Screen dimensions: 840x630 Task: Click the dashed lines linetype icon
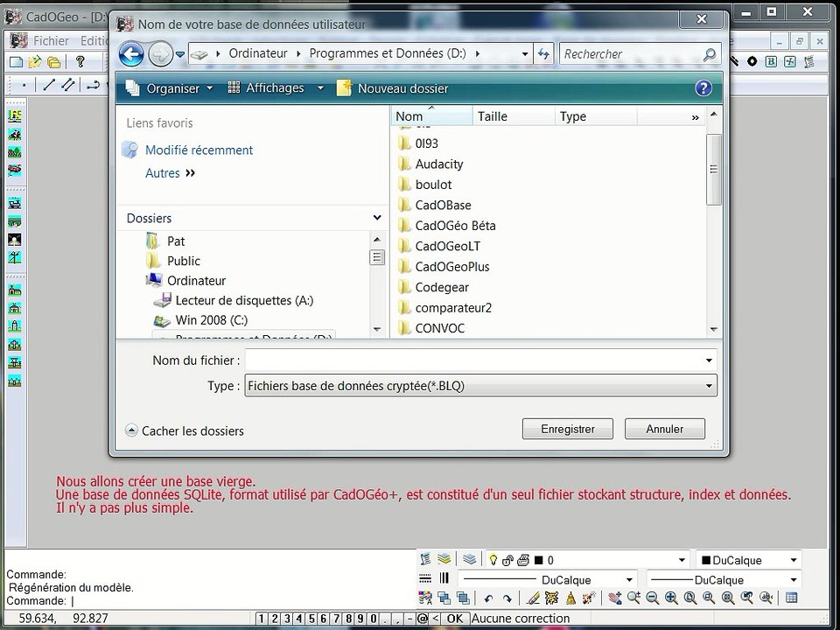425,578
